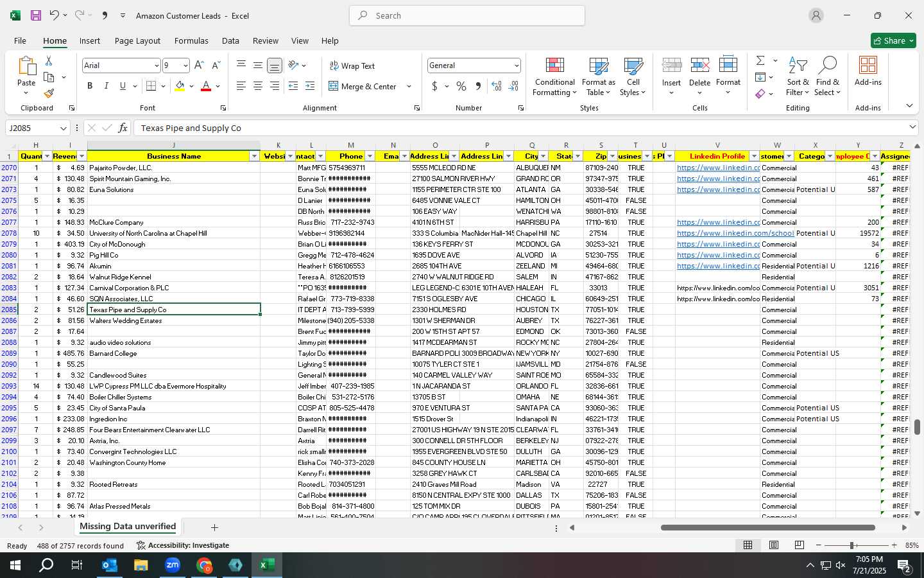Screen dimensions: 924x578
Task: Open Phone column filter dropdown
Action: [370, 156]
